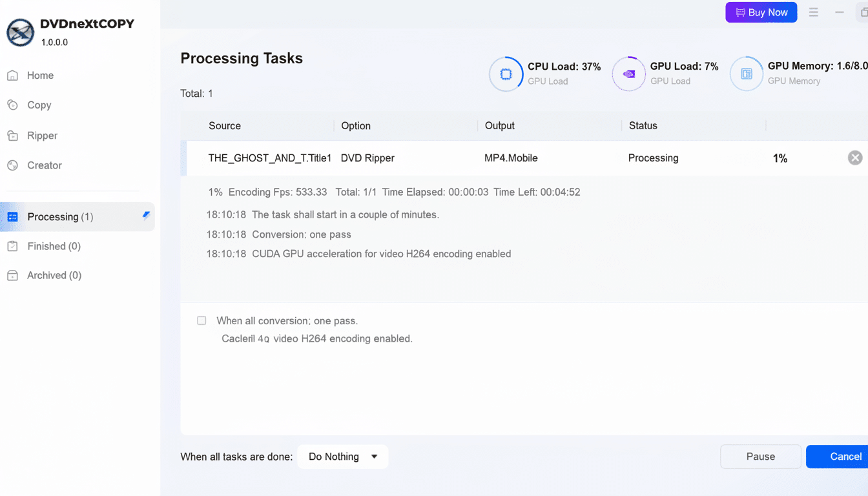The image size is (868, 496).
Task: Click the Processing grid icon in sidebar
Action: click(x=13, y=216)
